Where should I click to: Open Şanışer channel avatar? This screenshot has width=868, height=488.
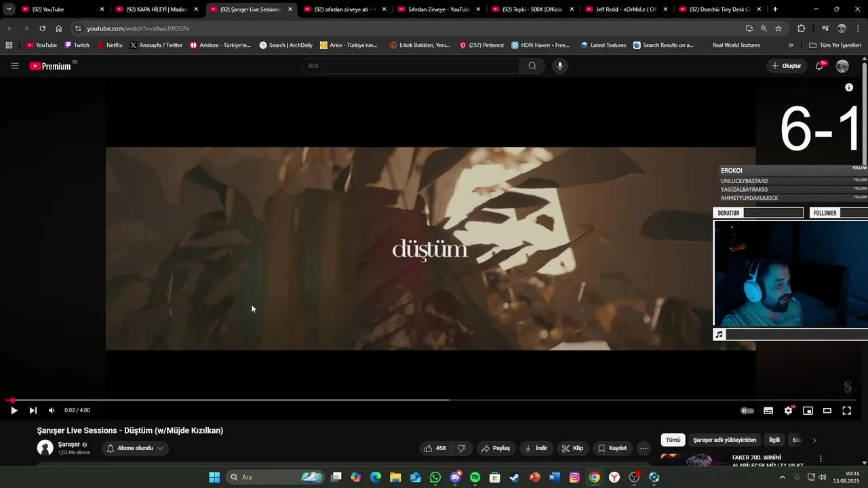point(45,448)
